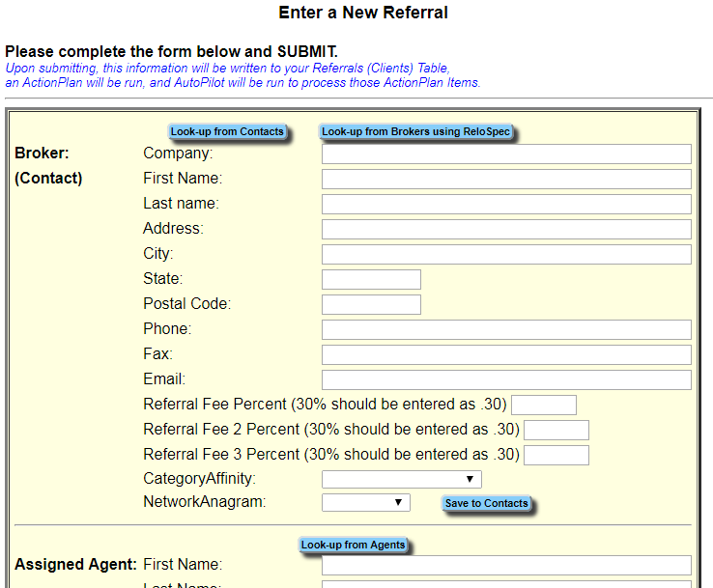The height and width of the screenshot is (588, 713).
Task: Open the CategoryAffinity dropdown
Action: [x=401, y=479]
